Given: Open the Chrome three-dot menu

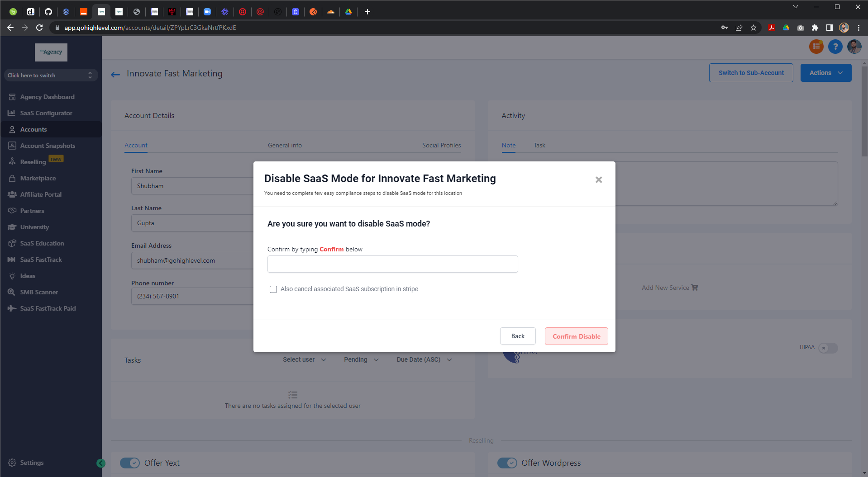Looking at the screenshot, I should point(858,28).
